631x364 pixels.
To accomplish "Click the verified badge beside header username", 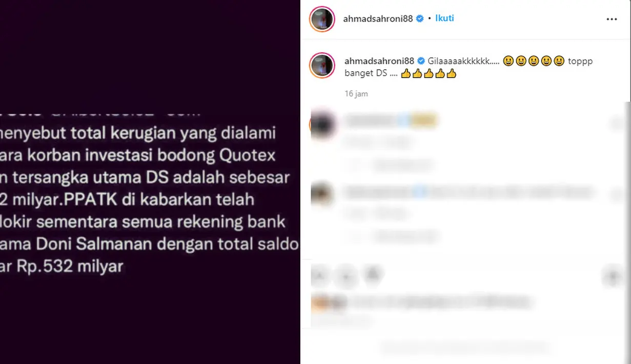I will [x=420, y=18].
